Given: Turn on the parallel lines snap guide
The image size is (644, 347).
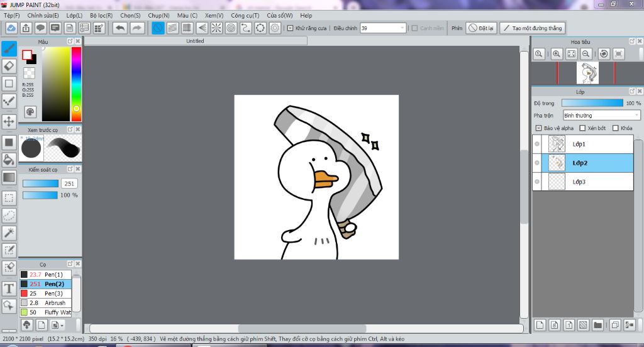Looking at the screenshot, I should tap(172, 28).
